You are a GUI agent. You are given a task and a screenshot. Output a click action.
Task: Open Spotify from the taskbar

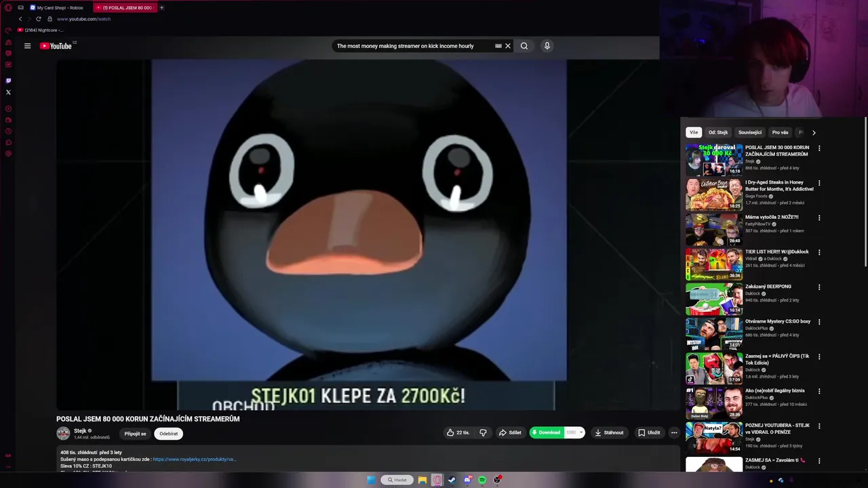click(482, 480)
